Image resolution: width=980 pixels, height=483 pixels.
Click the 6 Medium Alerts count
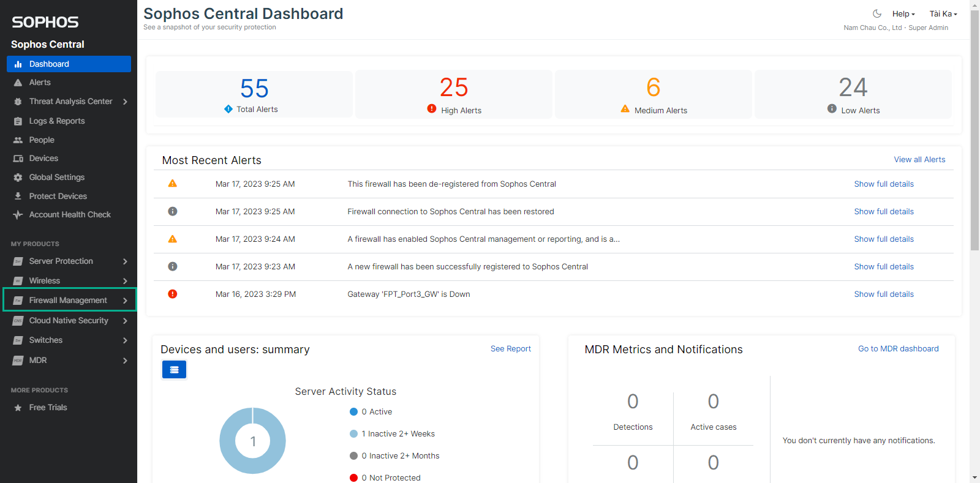(x=654, y=88)
